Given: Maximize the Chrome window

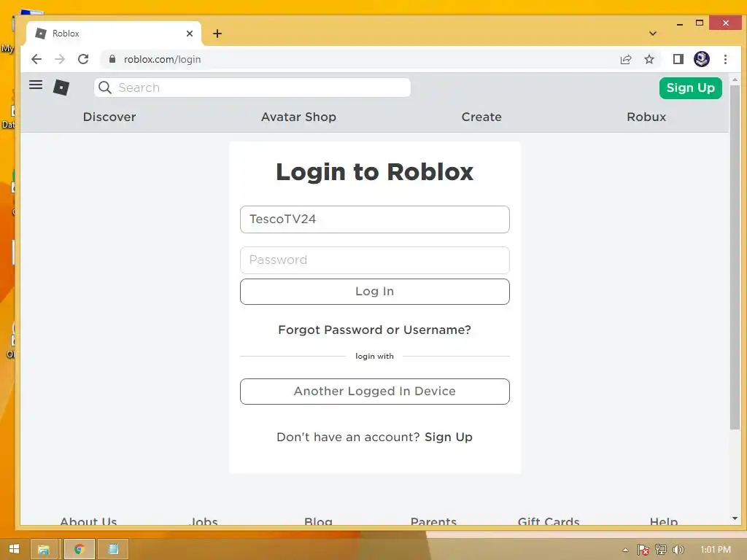Looking at the screenshot, I should pyautogui.click(x=700, y=23).
